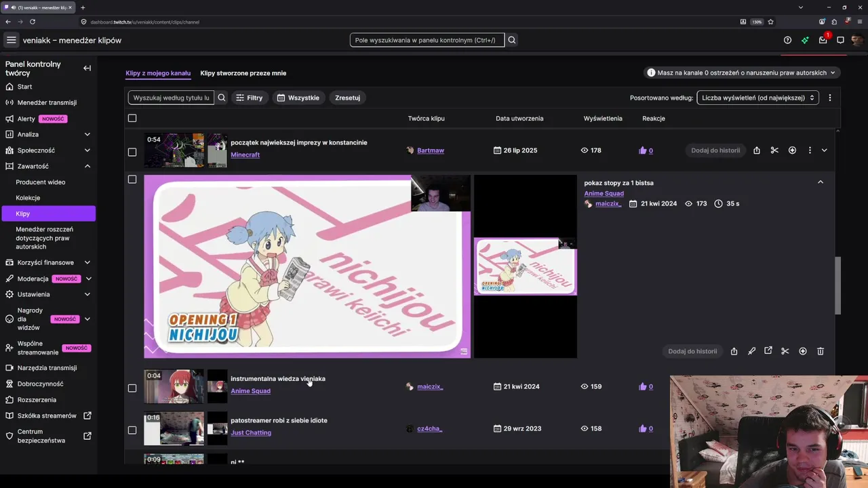Expand the Nagrody dla widzów section
The height and width of the screenshot is (488, 868).
87,319
